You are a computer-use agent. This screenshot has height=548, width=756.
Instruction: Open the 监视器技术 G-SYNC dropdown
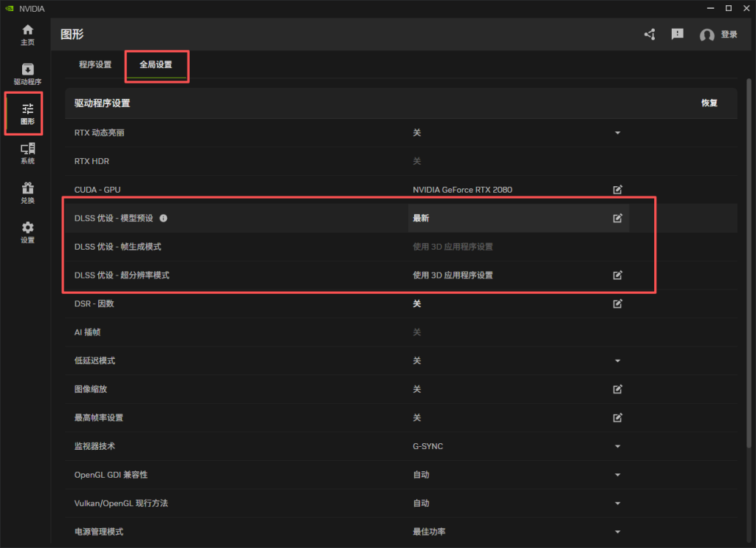(x=618, y=446)
